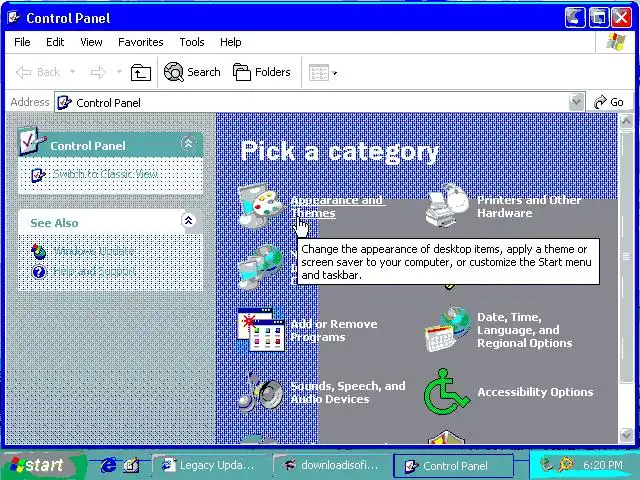Expand the Address bar dropdown
The image size is (640, 480).
pyautogui.click(x=576, y=102)
